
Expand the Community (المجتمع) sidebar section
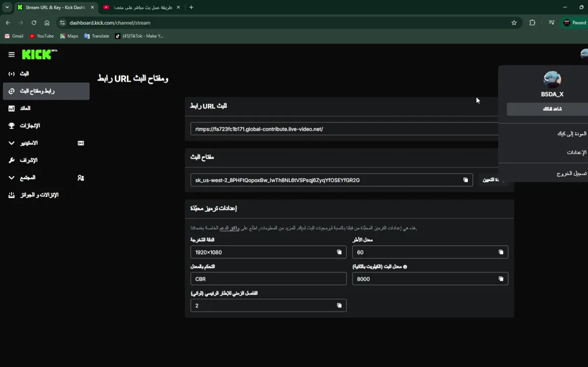12,178
